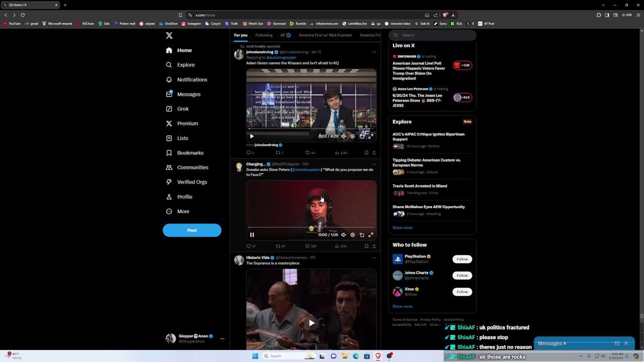Open settings gear on the Sneako video
This screenshot has height=362, width=644.
click(352, 235)
